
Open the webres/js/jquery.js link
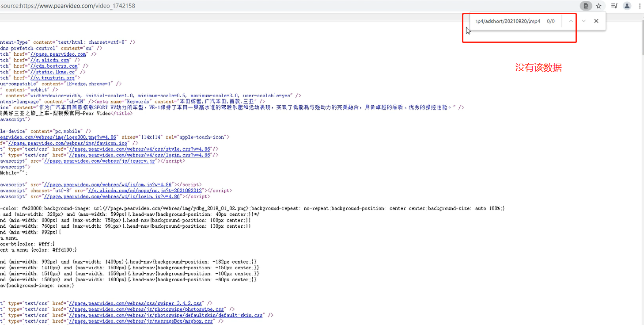99,161
